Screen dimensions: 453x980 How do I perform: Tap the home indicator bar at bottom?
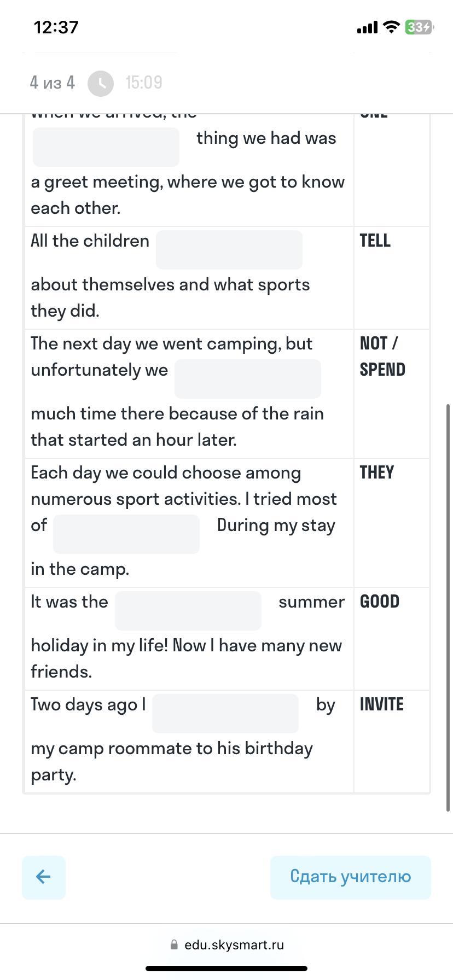226,969
